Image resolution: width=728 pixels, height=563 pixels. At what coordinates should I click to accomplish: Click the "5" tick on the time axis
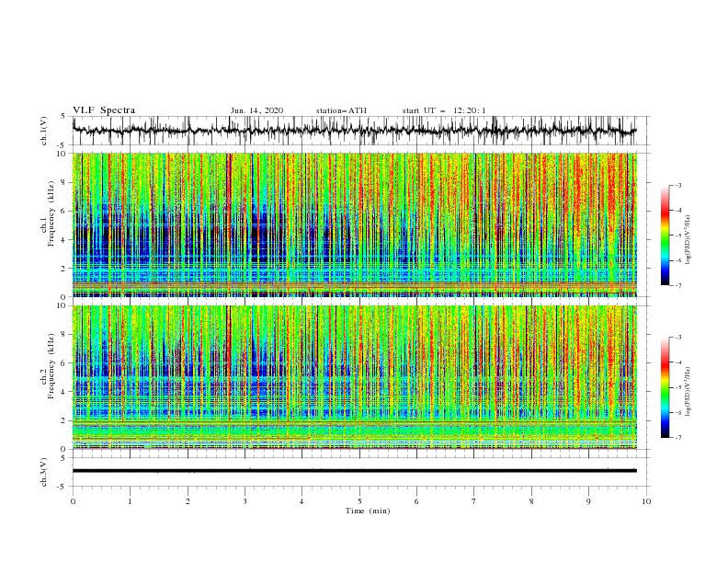(x=359, y=501)
